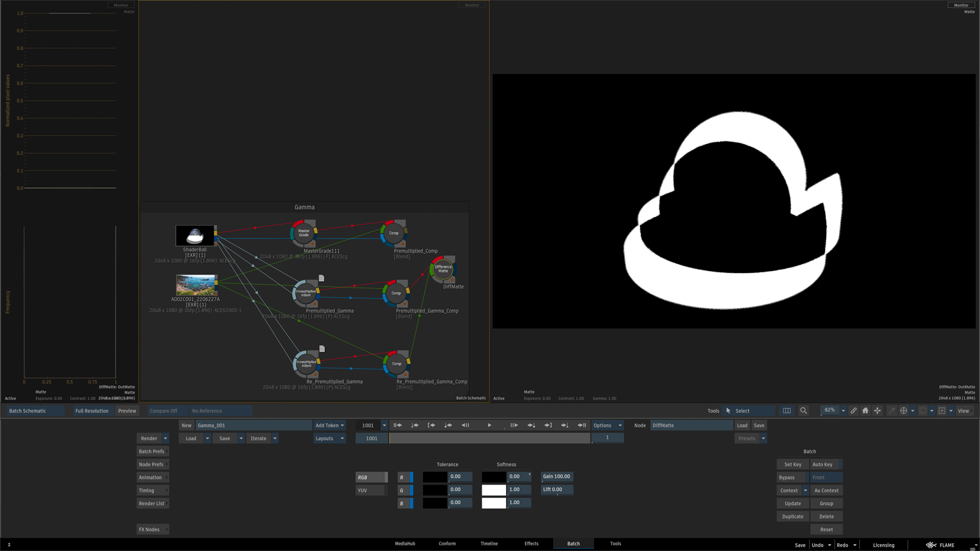The width and height of the screenshot is (980, 551).
Task: Click the Duplicate button
Action: click(x=792, y=517)
